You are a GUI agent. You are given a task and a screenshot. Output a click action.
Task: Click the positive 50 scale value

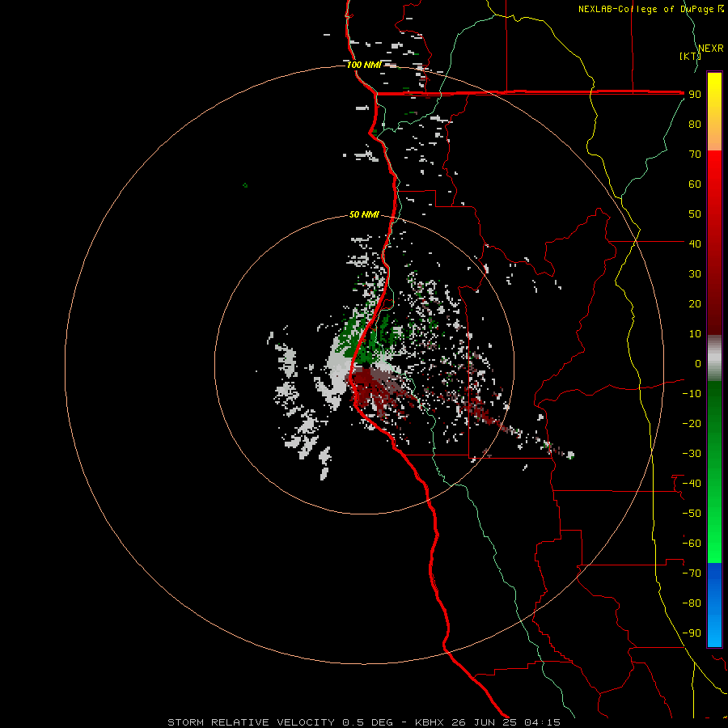[695, 214]
